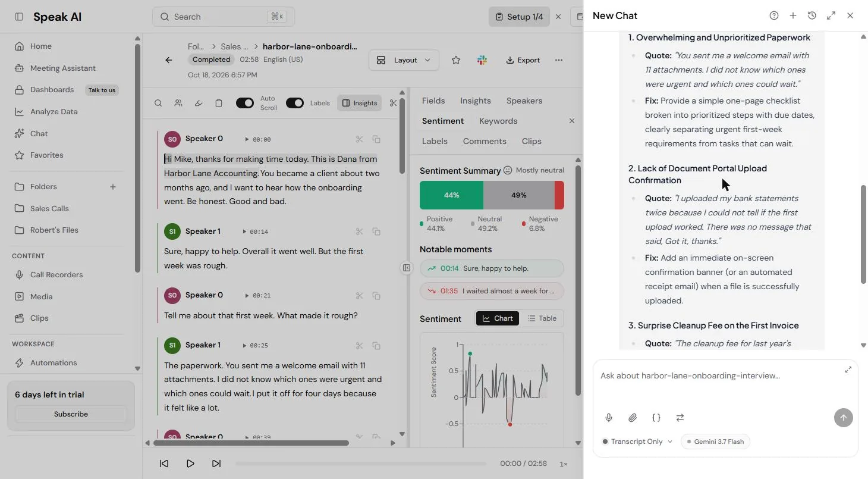Switch to the Speakers tab
This screenshot has width=868, height=479.
coord(524,101)
